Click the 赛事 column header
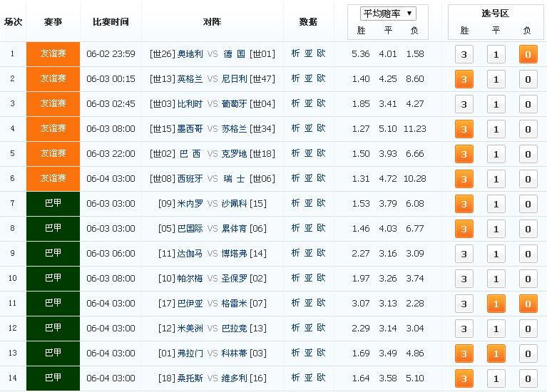 (x=53, y=22)
